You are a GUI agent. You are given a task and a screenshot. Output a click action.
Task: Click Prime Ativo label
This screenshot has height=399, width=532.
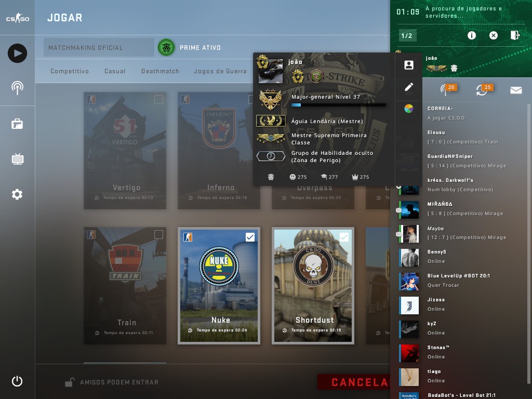pos(200,48)
